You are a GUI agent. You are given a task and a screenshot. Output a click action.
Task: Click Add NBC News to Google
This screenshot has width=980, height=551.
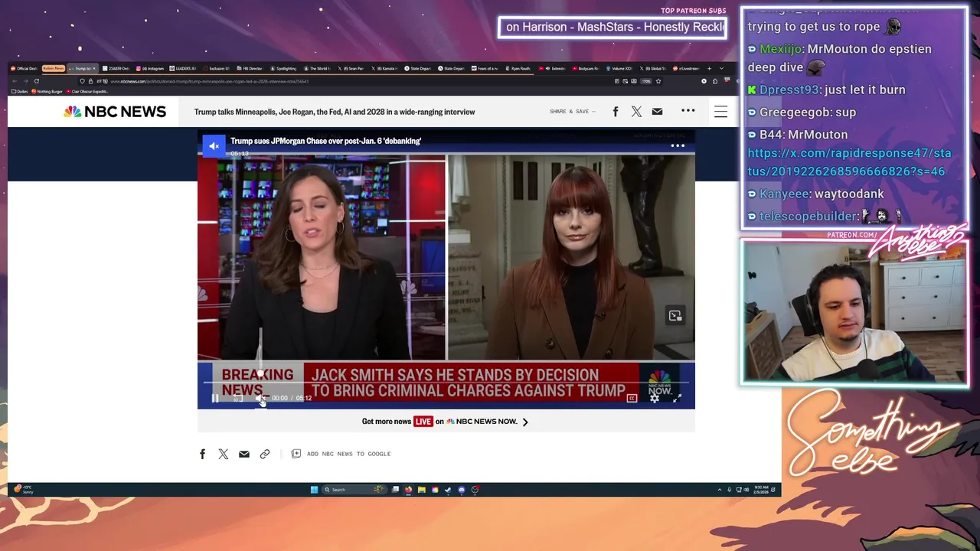[341, 454]
